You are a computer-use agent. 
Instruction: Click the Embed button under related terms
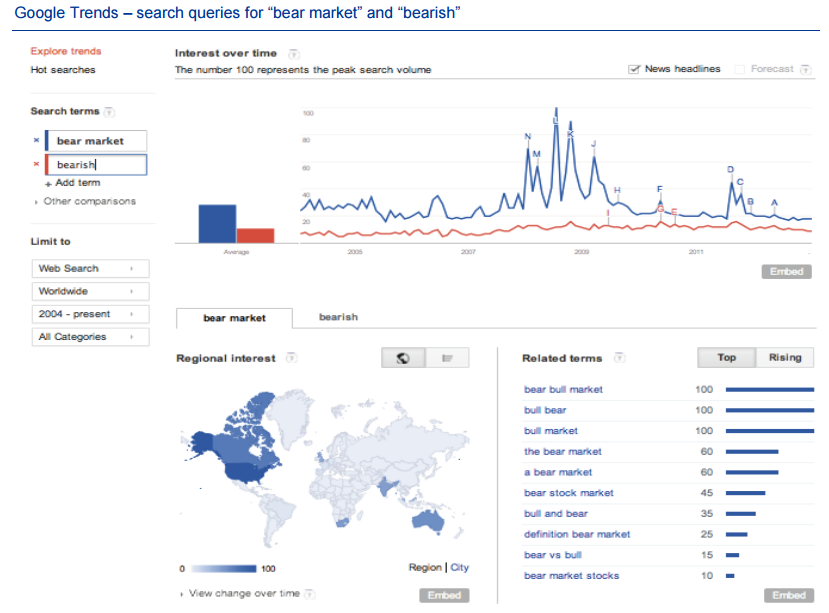789,595
